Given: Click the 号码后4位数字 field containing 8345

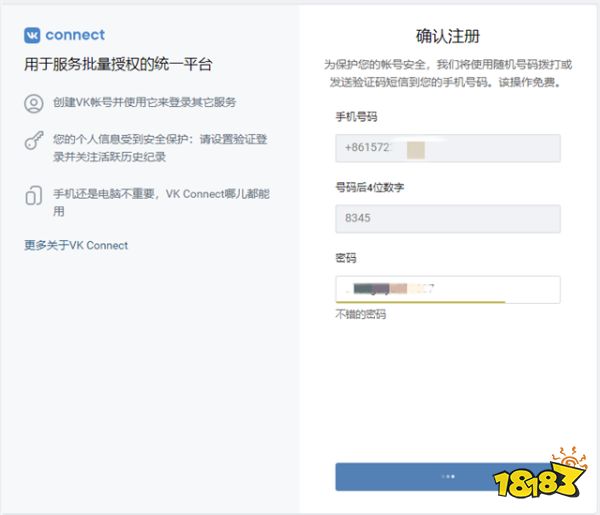Looking at the screenshot, I should 448,218.
